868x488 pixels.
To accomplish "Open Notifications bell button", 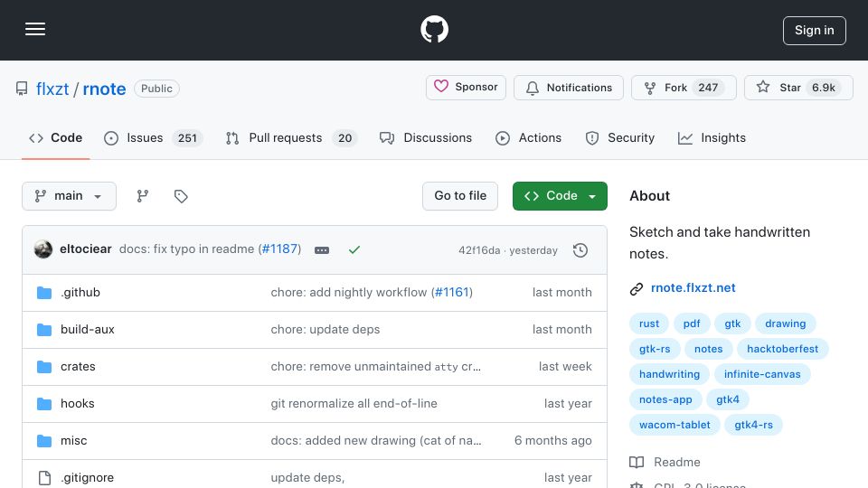I will coord(569,88).
